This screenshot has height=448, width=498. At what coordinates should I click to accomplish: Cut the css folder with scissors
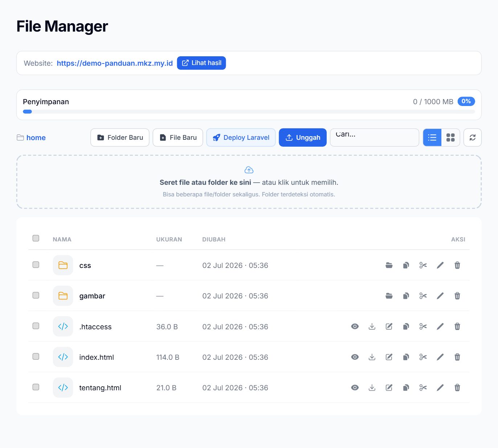[x=423, y=265]
